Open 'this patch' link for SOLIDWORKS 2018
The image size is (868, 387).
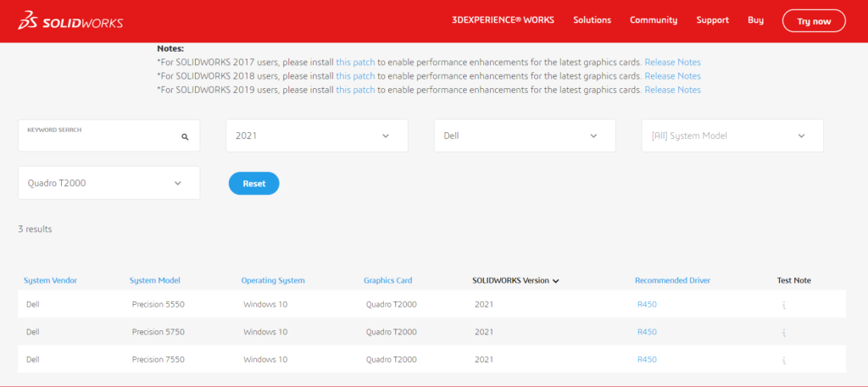355,76
